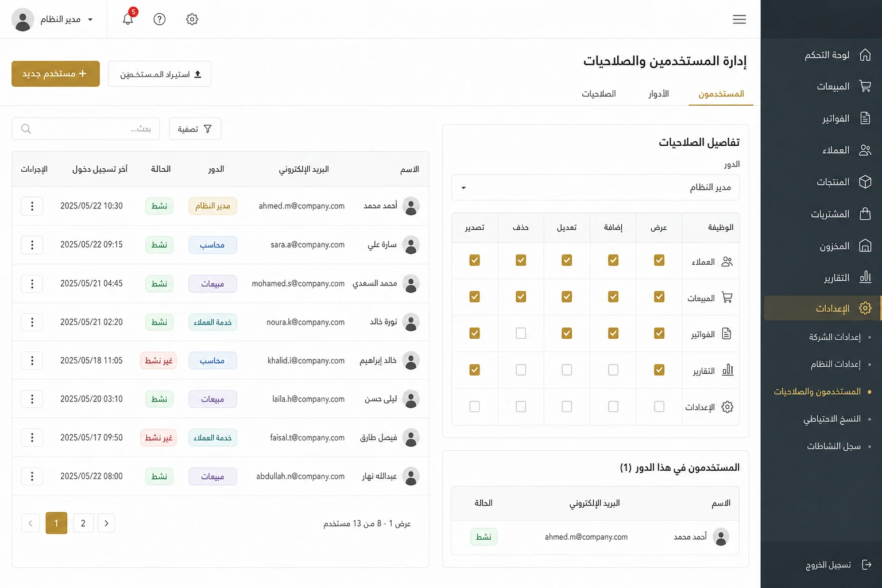Click غير نشط status for خالد إبراهيم
This screenshot has height=588, width=882.
(x=158, y=361)
